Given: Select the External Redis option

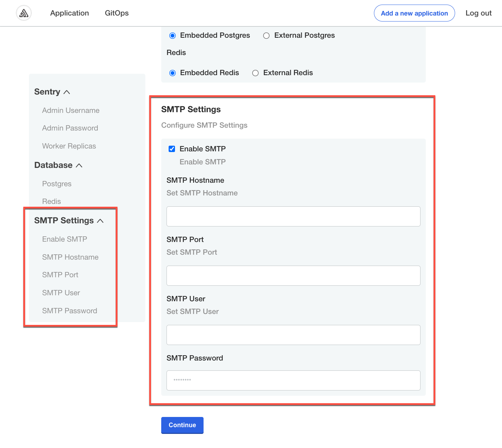Looking at the screenshot, I should pos(255,73).
